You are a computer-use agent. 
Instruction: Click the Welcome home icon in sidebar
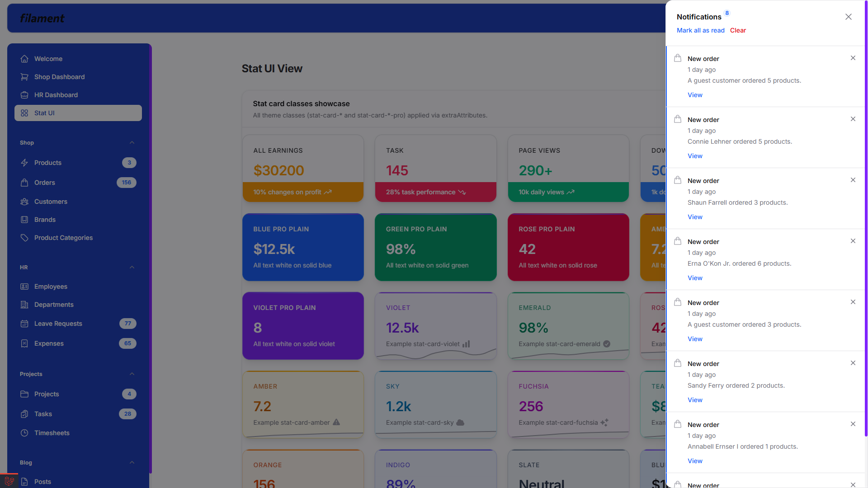point(24,59)
